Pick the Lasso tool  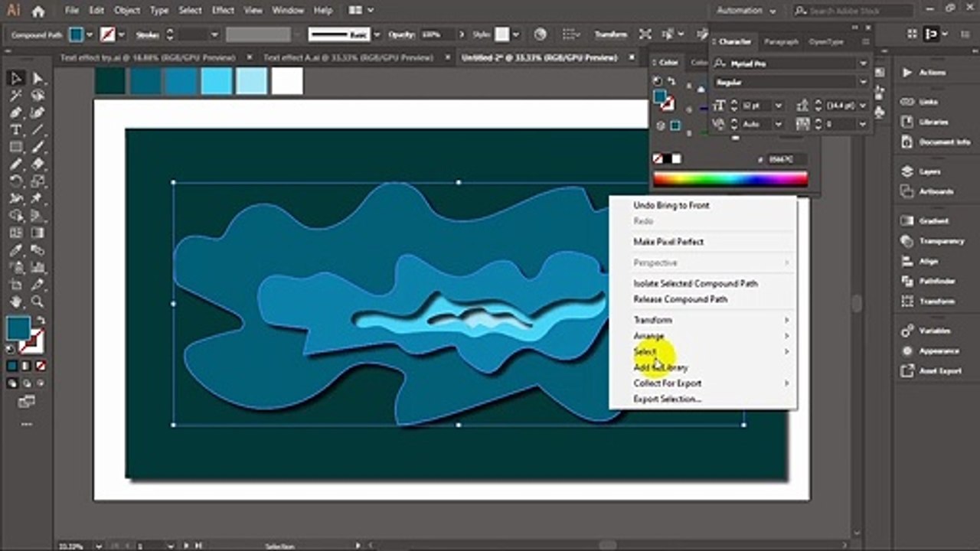38,96
